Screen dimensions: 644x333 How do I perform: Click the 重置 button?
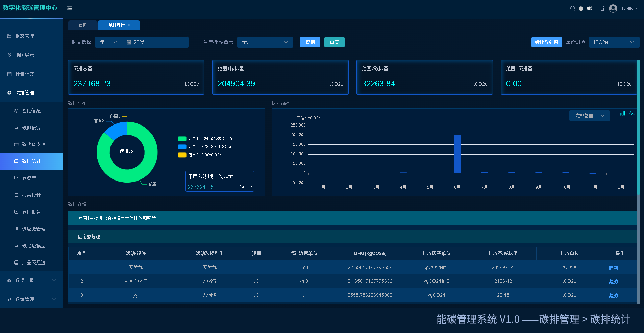click(x=335, y=42)
